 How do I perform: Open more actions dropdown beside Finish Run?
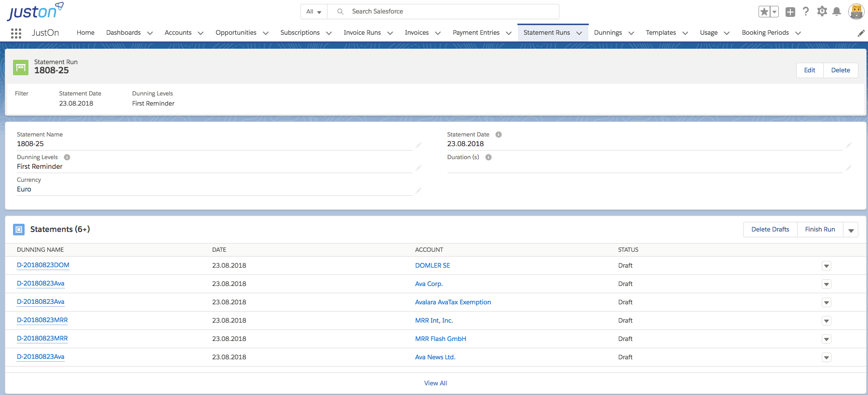[851, 230]
